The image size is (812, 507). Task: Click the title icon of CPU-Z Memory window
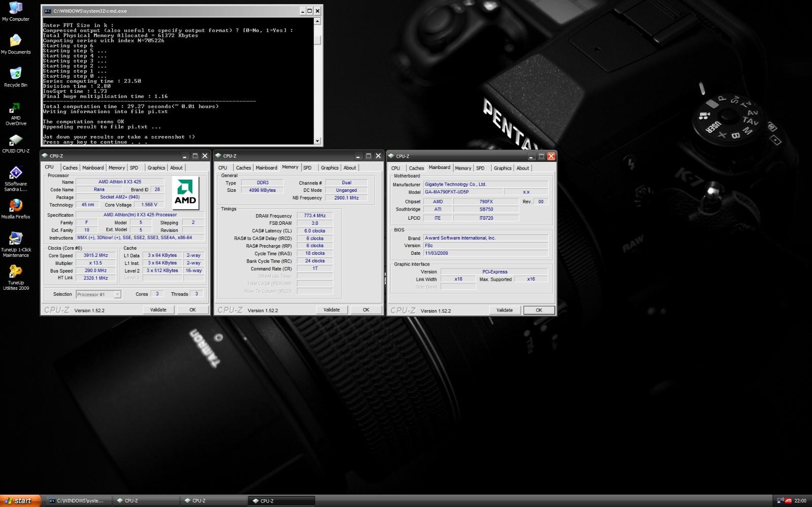[x=218, y=156]
